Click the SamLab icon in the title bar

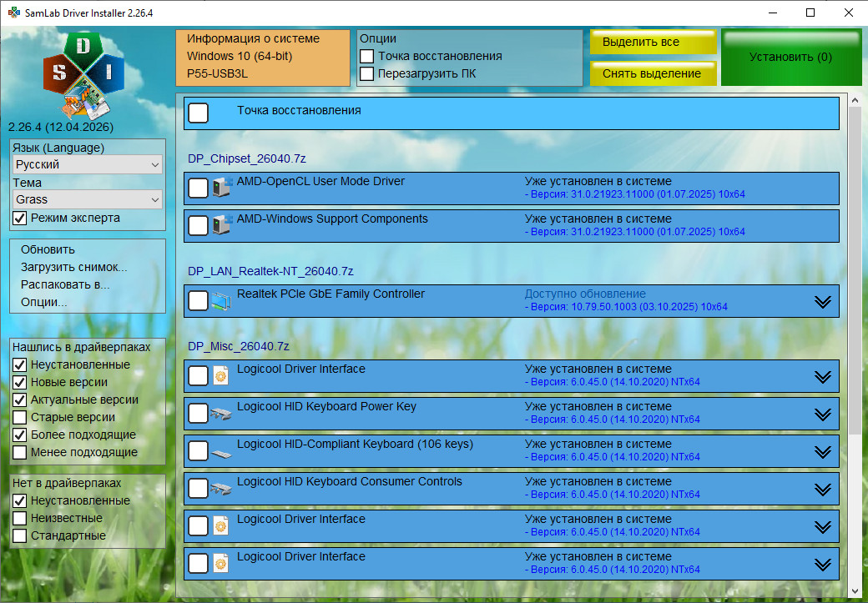tap(13, 13)
